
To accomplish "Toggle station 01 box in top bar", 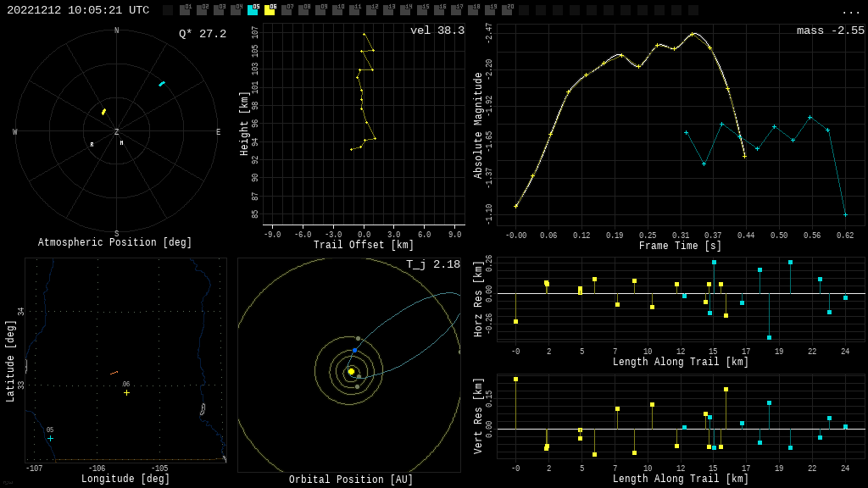I will click(185, 10).
